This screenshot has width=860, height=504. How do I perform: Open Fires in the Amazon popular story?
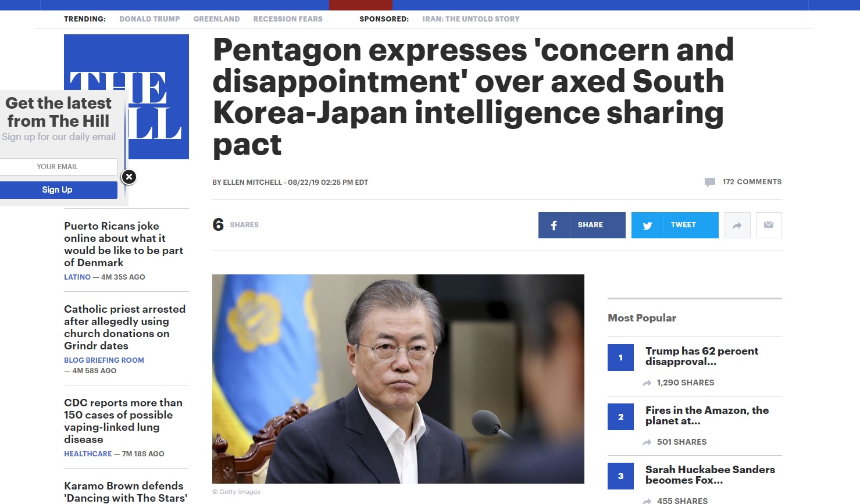pyautogui.click(x=707, y=416)
